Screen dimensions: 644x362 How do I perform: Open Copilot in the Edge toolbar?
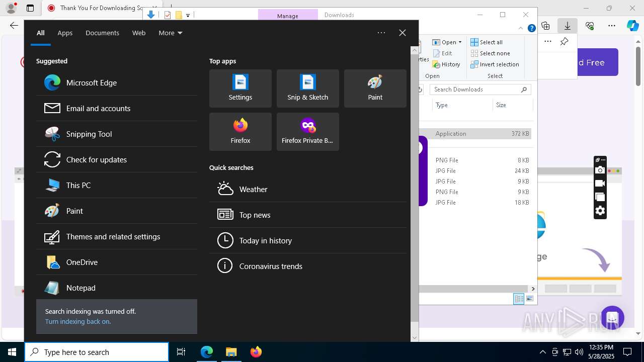[632, 25]
